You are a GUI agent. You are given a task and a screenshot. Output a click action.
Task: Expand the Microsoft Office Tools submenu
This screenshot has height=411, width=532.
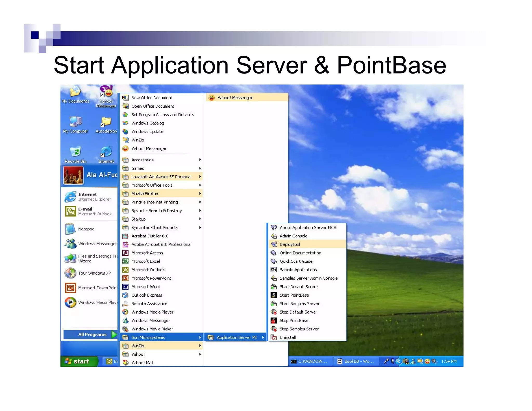tap(161, 185)
